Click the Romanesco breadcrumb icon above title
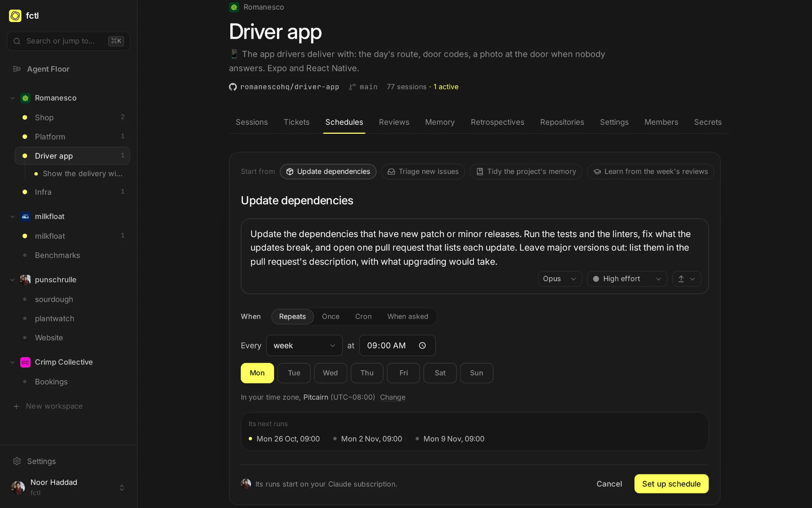The height and width of the screenshot is (508, 812). point(234,7)
